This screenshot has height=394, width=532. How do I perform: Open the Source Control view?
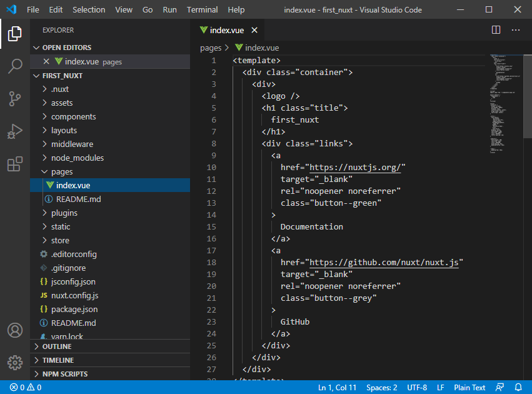pos(15,99)
